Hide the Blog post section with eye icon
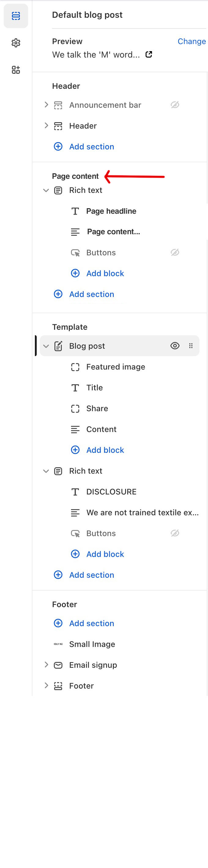Viewport: 208px width, 868px height. [175, 346]
